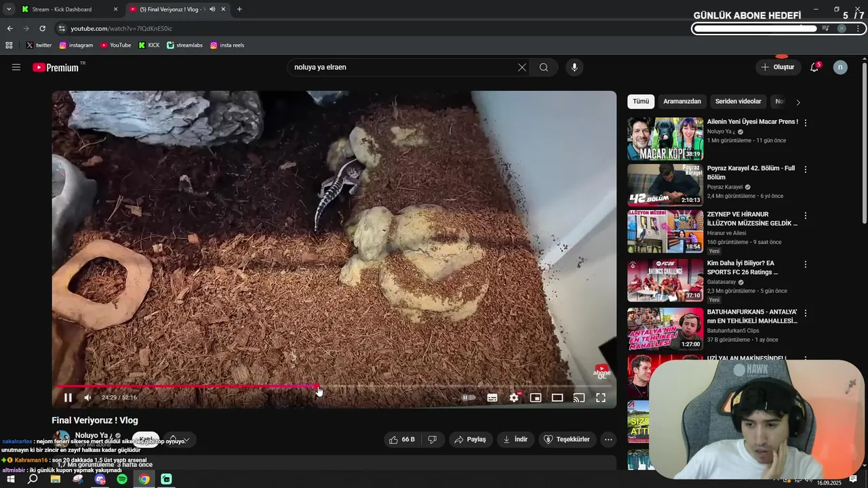The width and height of the screenshot is (868, 488).
Task: Enter fullscreen with the player icon
Action: click(x=601, y=398)
